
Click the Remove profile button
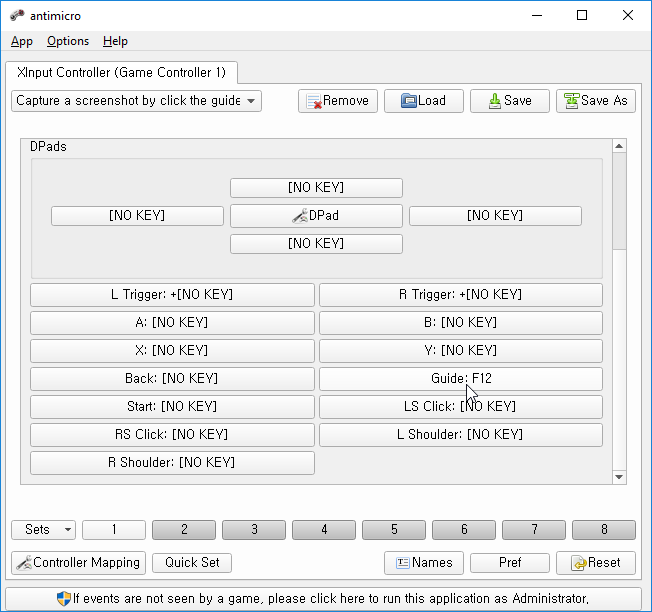tap(338, 101)
